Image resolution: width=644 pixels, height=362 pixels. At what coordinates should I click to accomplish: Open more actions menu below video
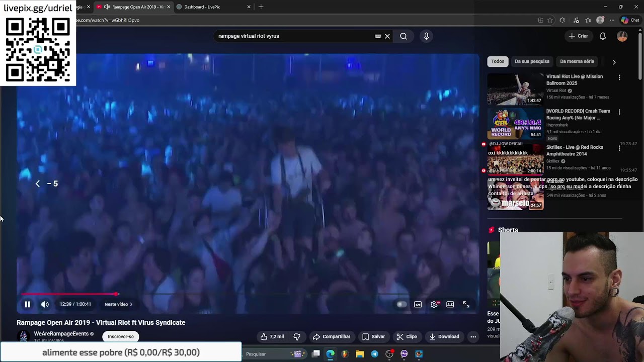[x=473, y=337]
